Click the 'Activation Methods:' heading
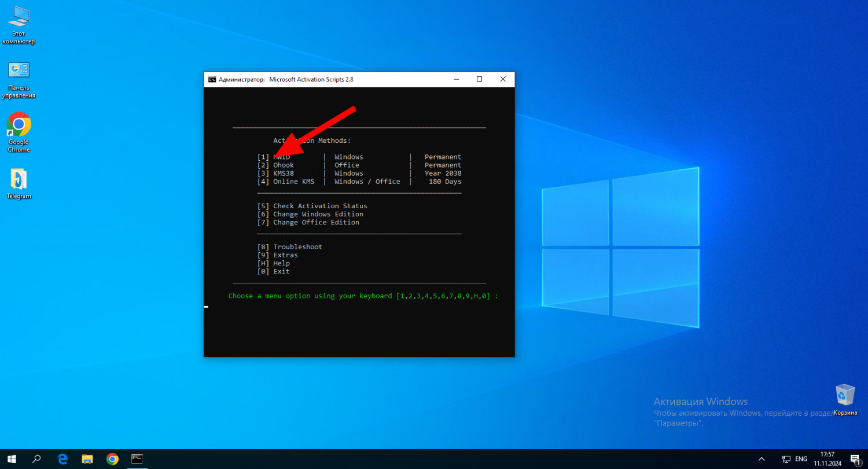 312,141
